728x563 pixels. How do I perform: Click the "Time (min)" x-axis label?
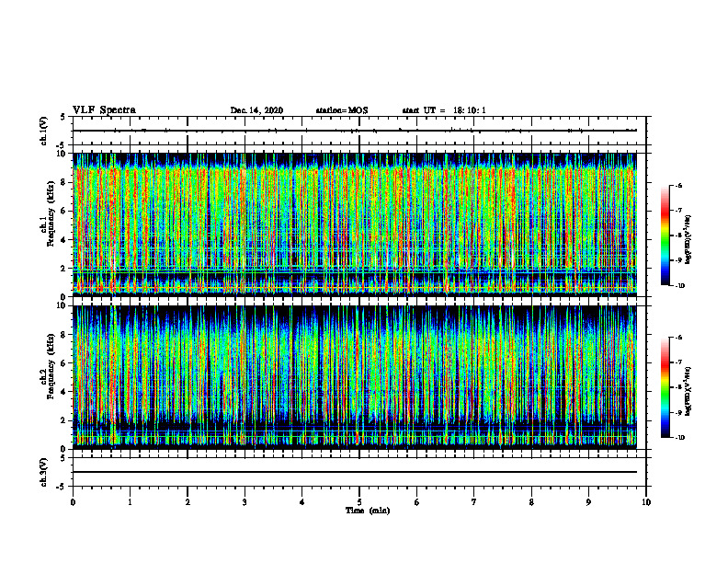[x=368, y=511]
